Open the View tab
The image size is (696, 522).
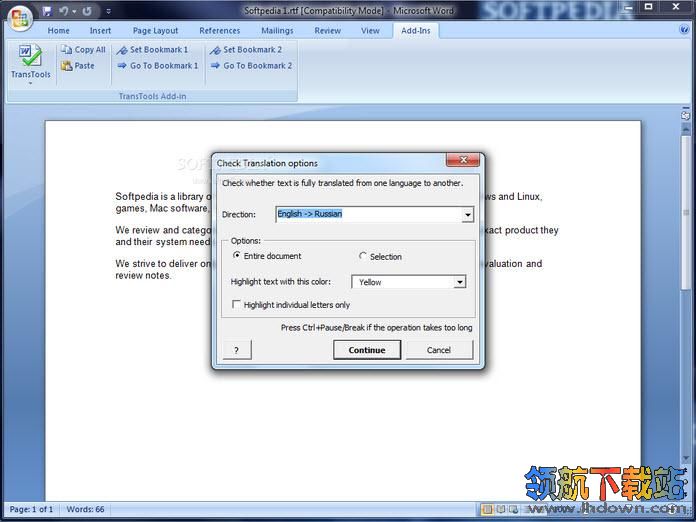pyautogui.click(x=370, y=31)
